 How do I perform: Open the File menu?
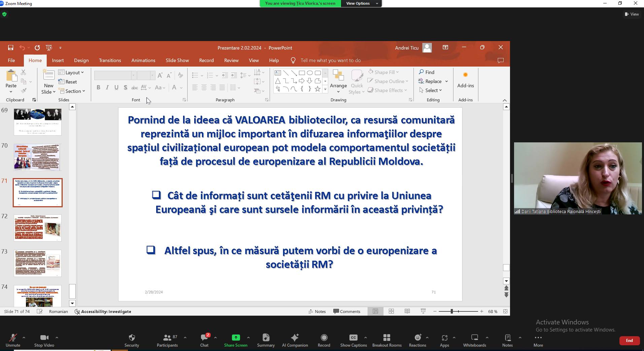click(11, 60)
